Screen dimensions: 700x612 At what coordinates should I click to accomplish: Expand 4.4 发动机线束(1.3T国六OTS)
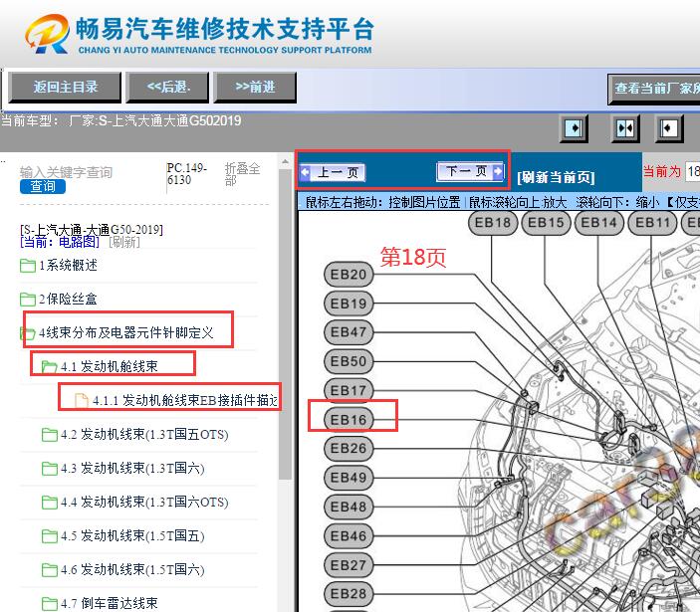[x=144, y=503]
